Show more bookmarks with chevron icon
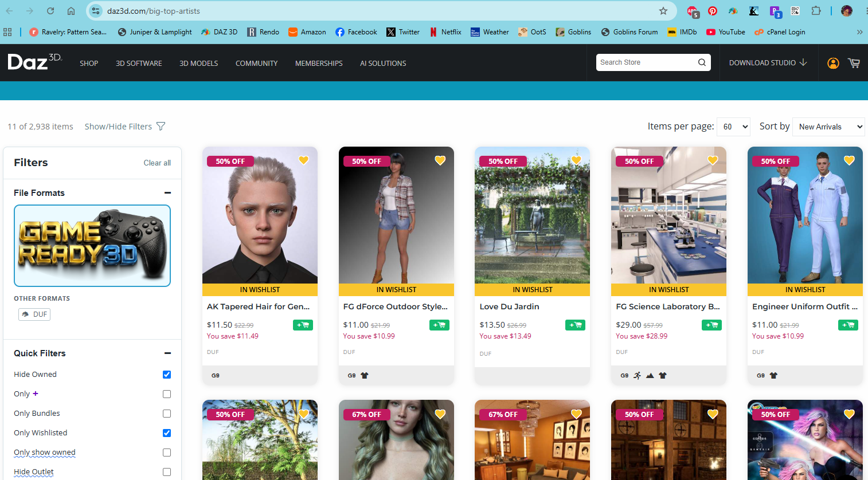The image size is (868, 480). click(859, 32)
